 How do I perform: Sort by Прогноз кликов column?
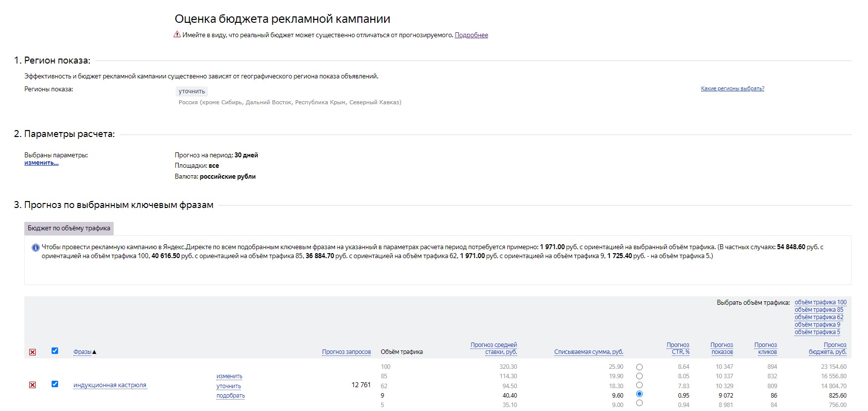point(766,348)
